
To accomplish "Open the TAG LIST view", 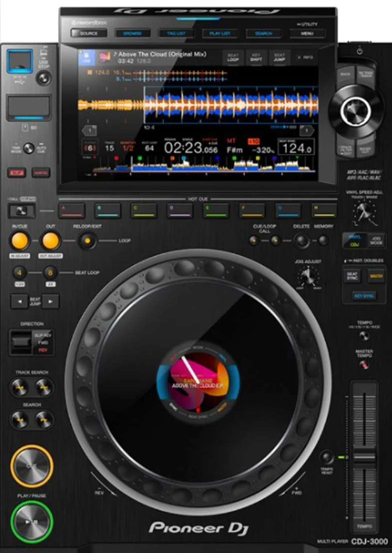I will pyautogui.click(x=176, y=33).
